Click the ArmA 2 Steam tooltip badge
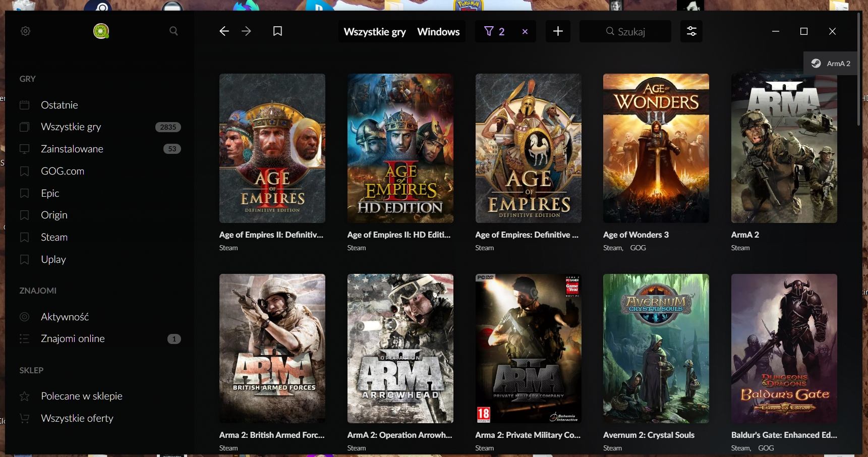 tap(831, 64)
